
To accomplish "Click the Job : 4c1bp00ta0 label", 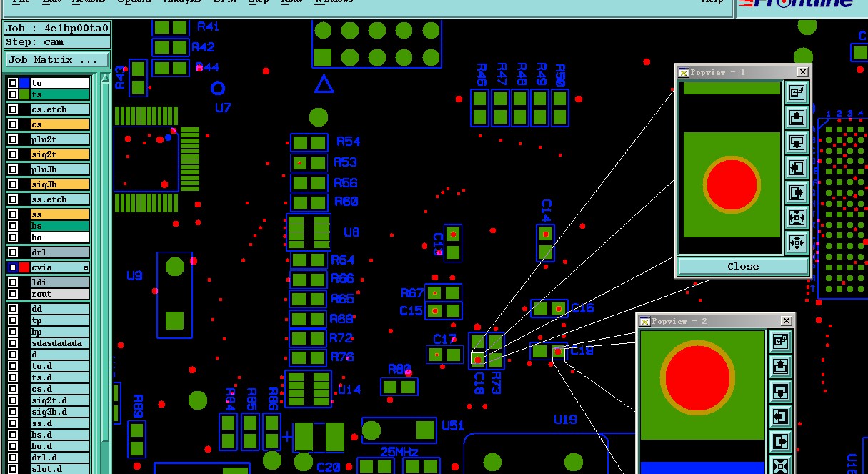I will 56,29.
